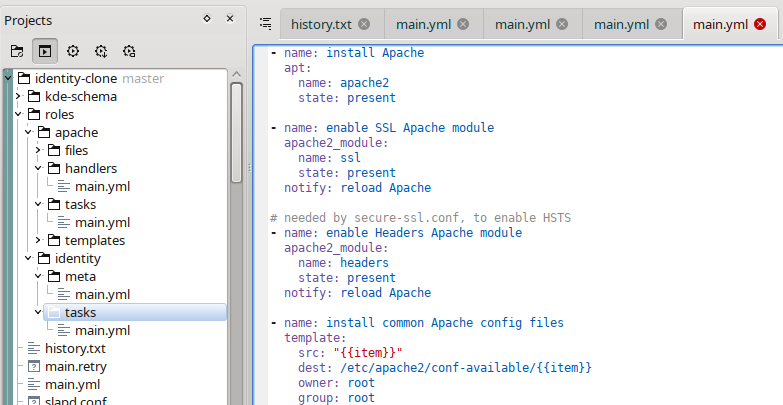Open main.yml under handlers folder
Image resolution: width=783 pixels, height=405 pixels.
[102, 186]
